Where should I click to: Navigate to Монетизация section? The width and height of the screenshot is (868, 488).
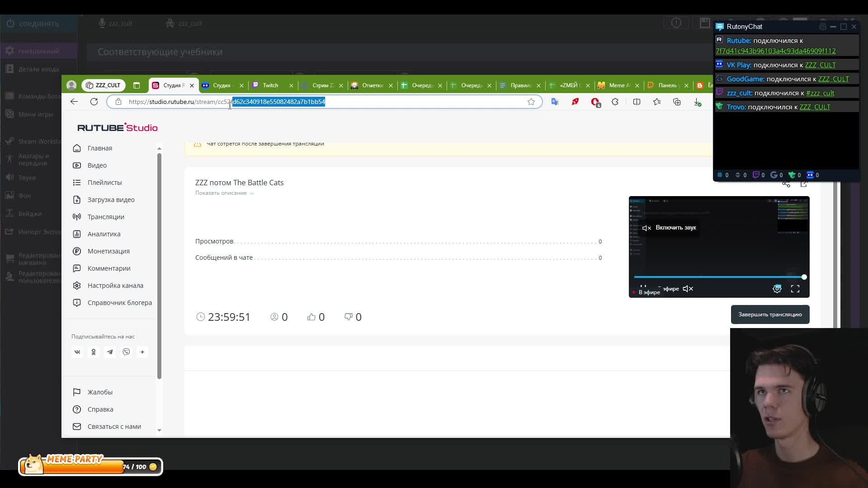[x=108, y=251]
